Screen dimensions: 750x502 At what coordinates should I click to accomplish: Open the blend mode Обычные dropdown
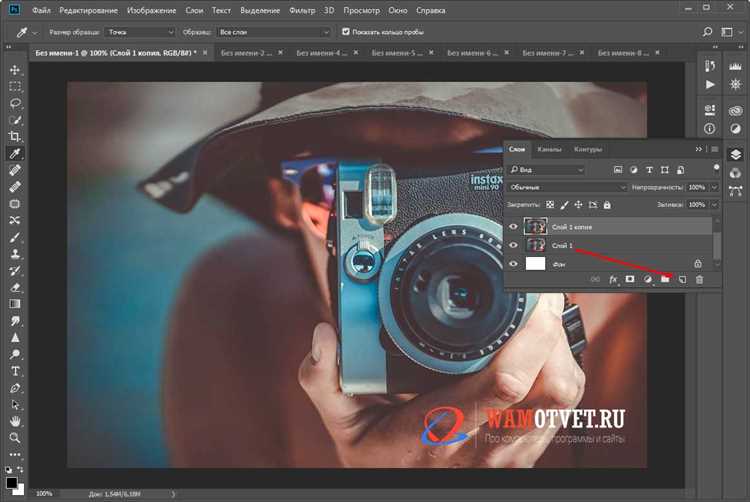click(567, 187)
